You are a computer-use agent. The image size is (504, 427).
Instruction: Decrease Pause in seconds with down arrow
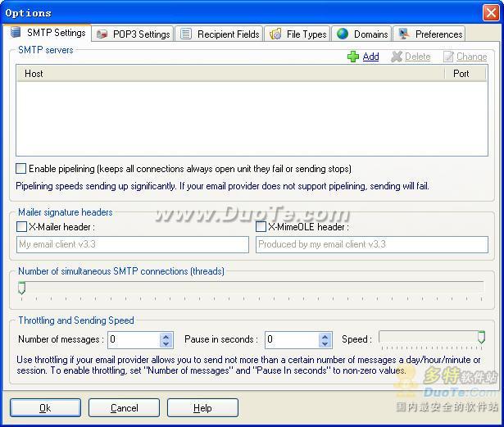coord(325,343)
